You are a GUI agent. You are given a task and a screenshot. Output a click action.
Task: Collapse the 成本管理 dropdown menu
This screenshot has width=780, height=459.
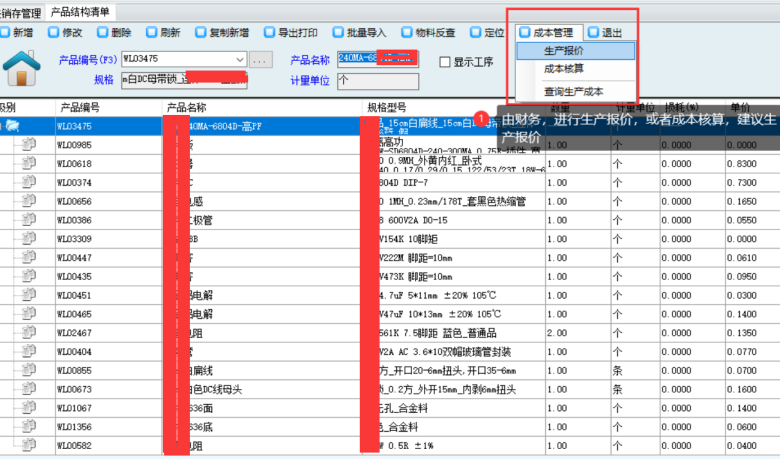click(x=550, y=33)
